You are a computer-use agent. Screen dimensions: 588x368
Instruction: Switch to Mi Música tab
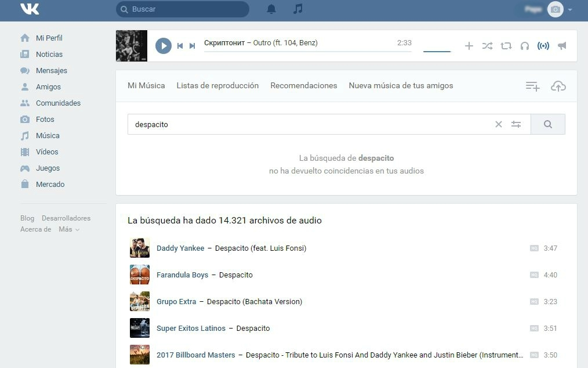click(x=146, y=86)
